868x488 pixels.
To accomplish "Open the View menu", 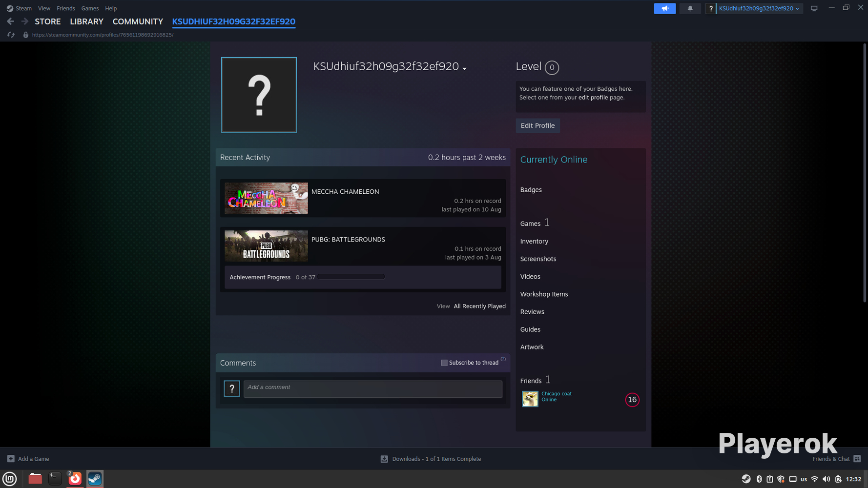I will click(44, 8).
